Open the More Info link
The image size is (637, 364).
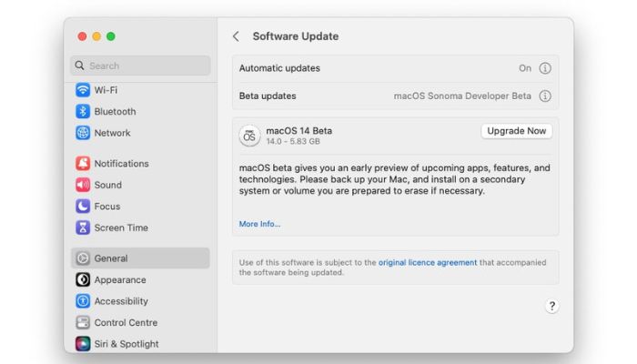point(259,224)
